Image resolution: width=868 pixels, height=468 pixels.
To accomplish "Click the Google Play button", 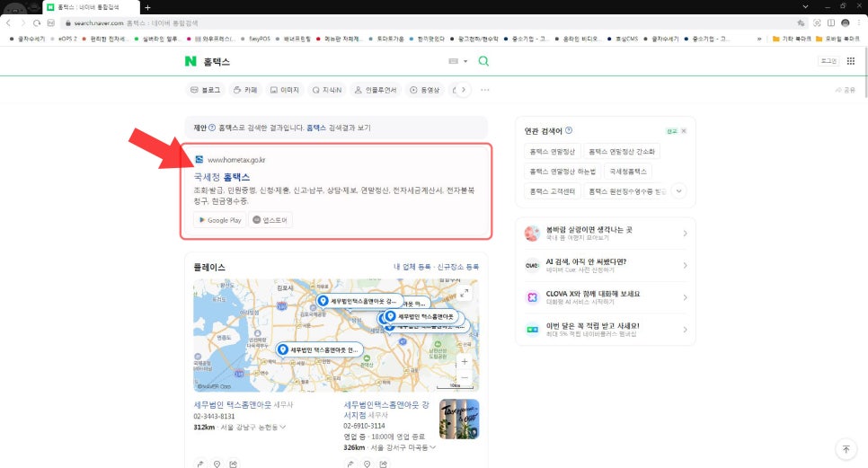I will (220, 219).
